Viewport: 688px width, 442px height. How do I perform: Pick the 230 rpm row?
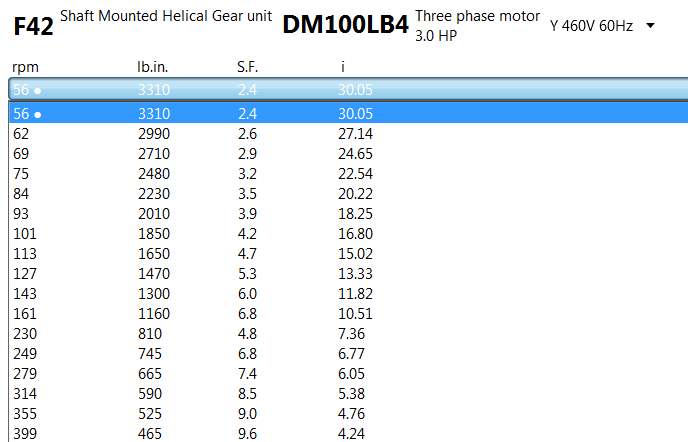[348, 334]
